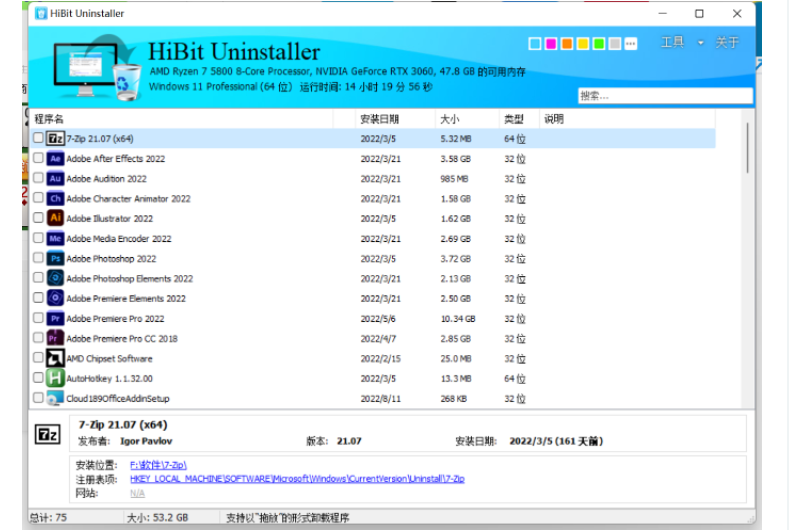This screenshot has height=530, width=789.
Task: Click the 10.34 GB size value
Action: tap(458, 319)
